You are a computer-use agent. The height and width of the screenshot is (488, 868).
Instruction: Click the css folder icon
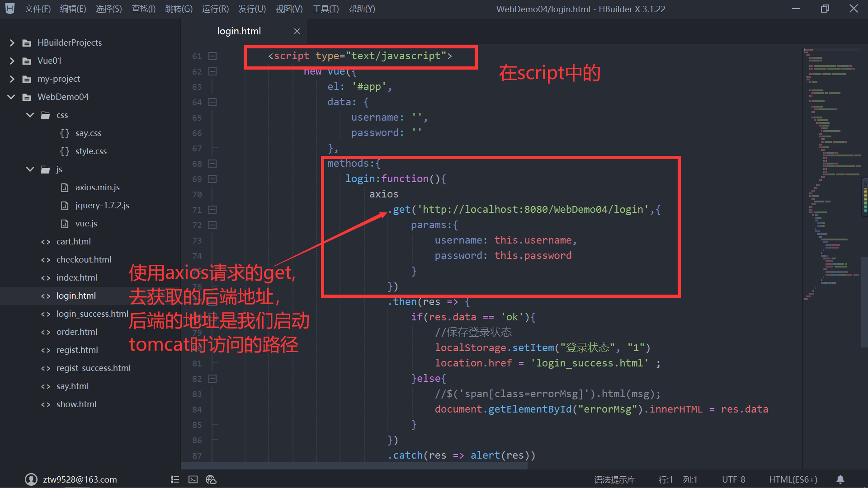45,115
